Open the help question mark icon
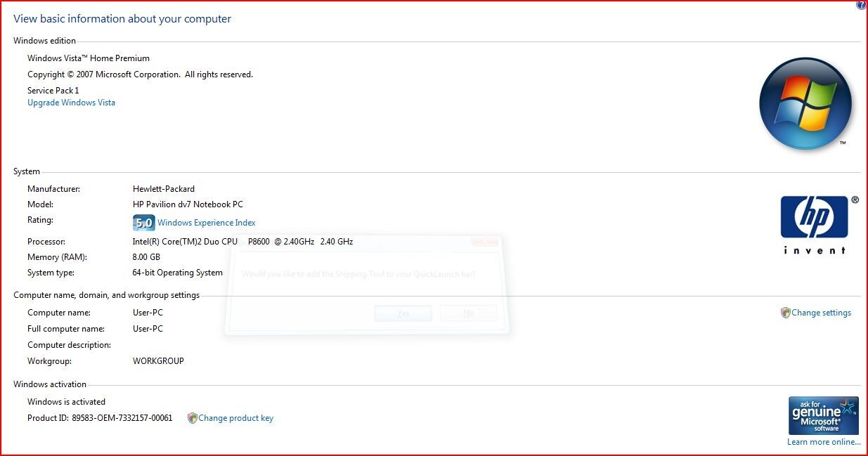868x456 pixels. click(x=861, y=5)
